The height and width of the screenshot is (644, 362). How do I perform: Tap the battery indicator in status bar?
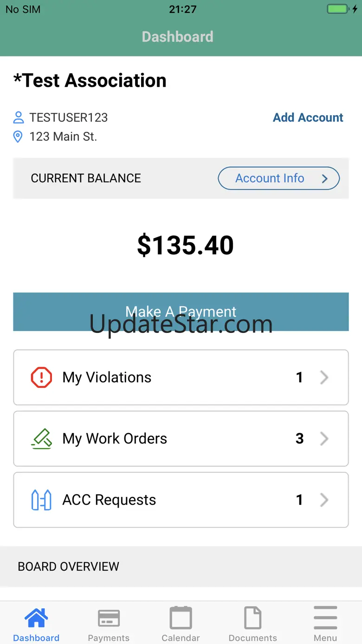[338, 9]
